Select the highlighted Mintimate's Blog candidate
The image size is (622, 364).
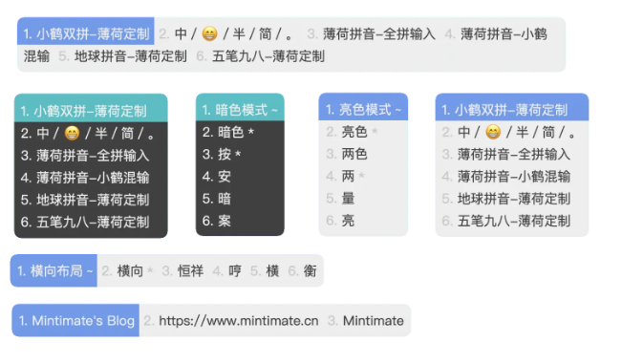75,320
